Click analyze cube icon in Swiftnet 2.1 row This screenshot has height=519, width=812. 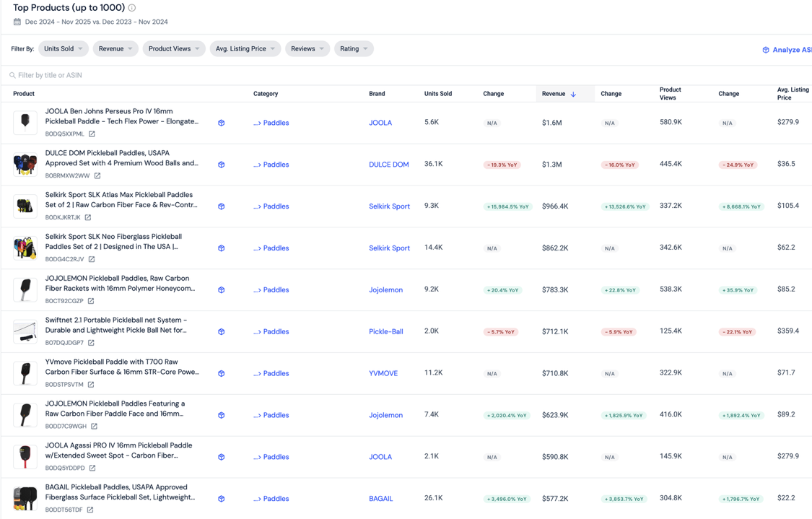[221, 331]
